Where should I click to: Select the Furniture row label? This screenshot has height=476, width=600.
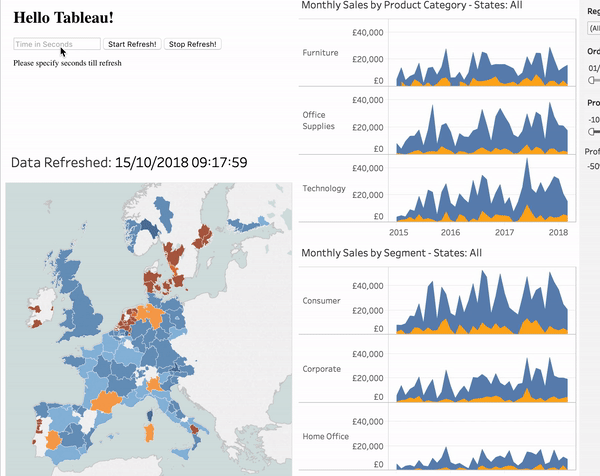coord(320,53)
